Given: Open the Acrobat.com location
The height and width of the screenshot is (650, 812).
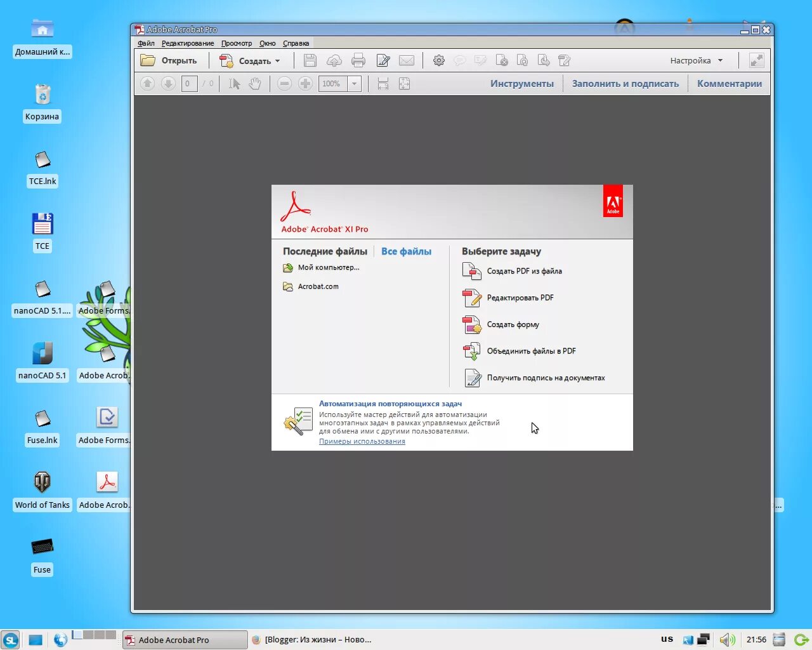Looking at the screenshot, I should (311, 287).
